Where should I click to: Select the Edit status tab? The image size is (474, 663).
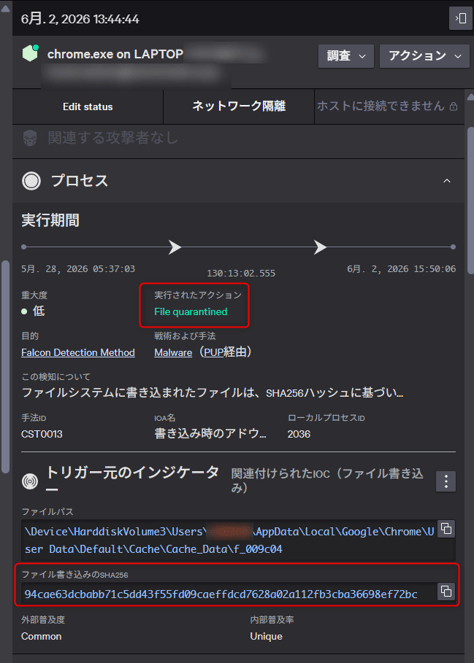coord(88,107)
